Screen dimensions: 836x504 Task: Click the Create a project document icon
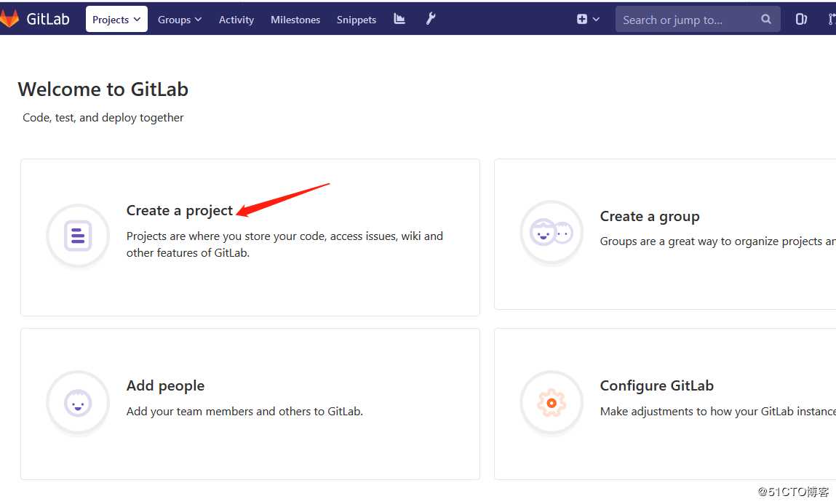pos(78,236)
